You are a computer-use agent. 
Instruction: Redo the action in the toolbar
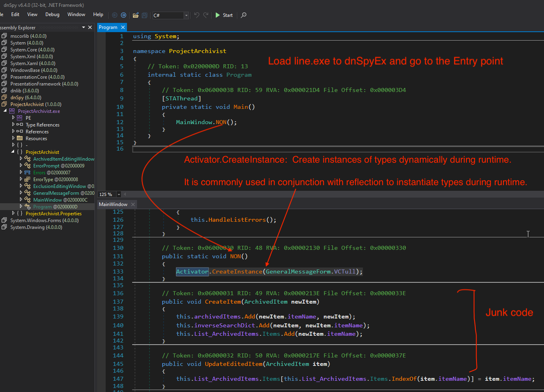pyautogui.click(x=206, y=15)
